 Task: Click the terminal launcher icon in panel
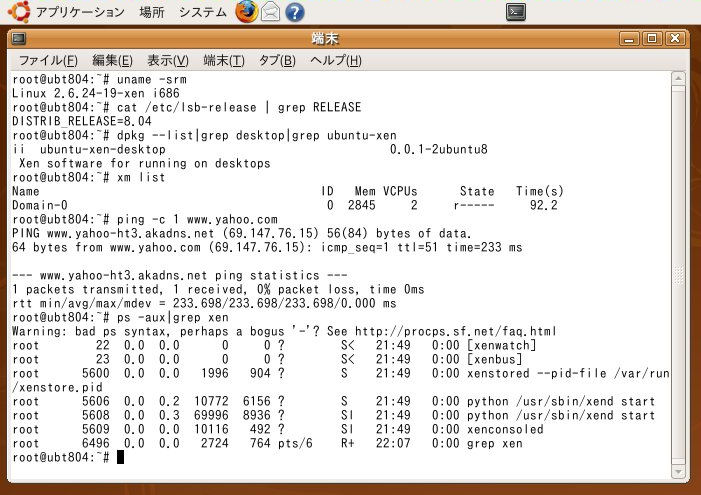[515, 12]
